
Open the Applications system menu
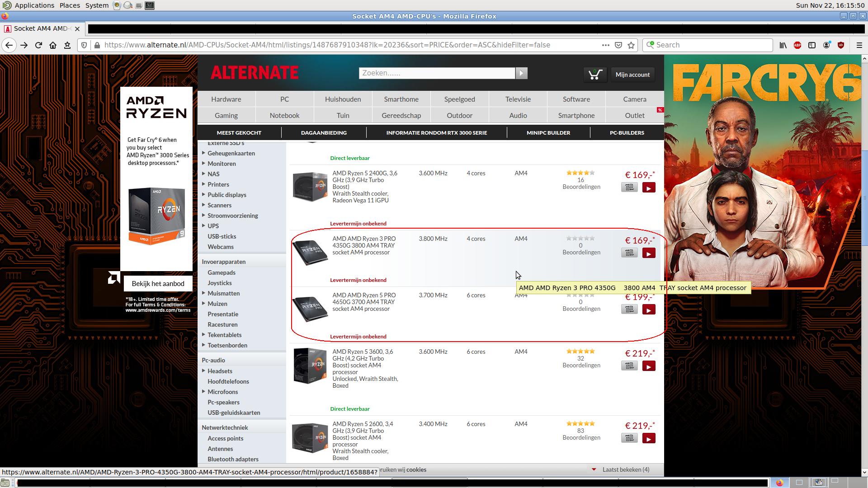point(34,5)
